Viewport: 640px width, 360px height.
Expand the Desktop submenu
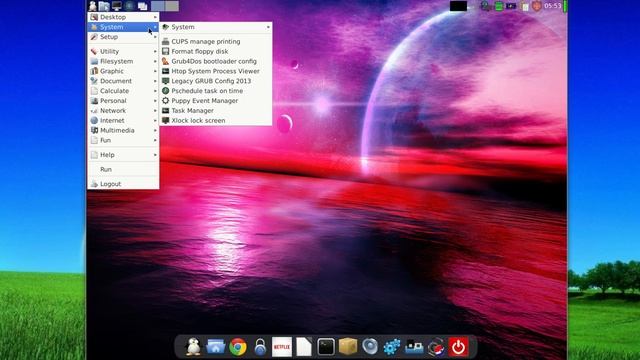point(123,17)
